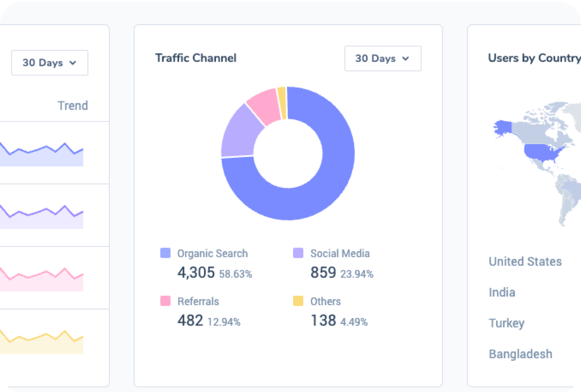The height and width of the screenshot is (392, 581).
Task: Select Bangladesh in country list
Action: point(520,354)
